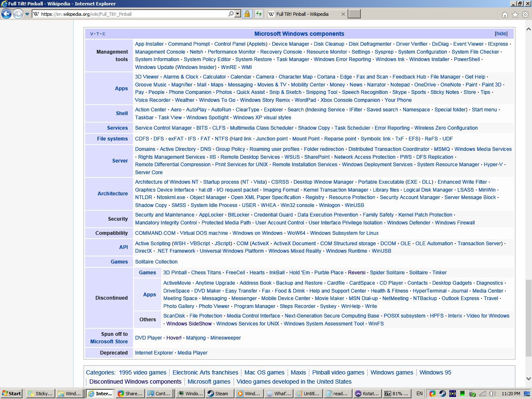Viewport: 532px width, 399px height.
Task: Switch to the 7-Zip '81%' taskbar item
Action: (397, 394)
